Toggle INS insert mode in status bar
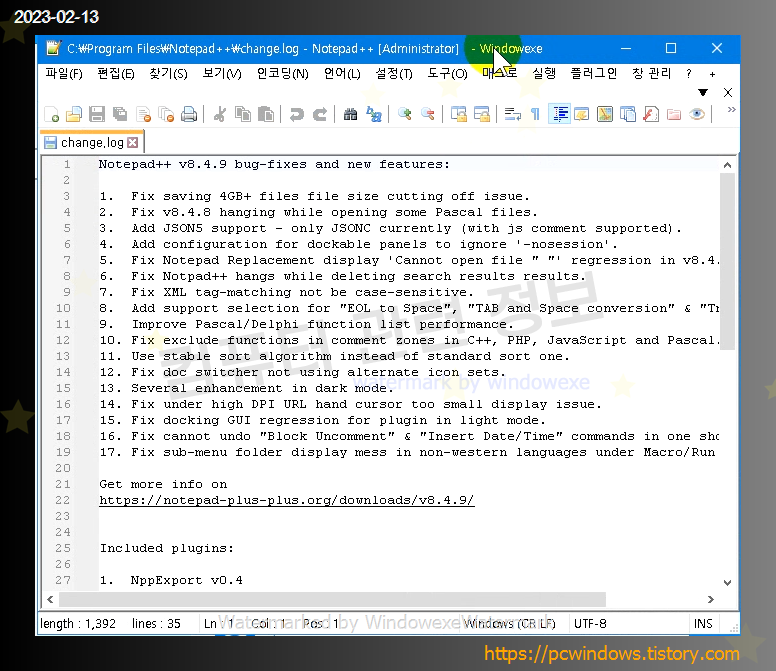Viewport: 776px width, 671px height. [703, 623]
